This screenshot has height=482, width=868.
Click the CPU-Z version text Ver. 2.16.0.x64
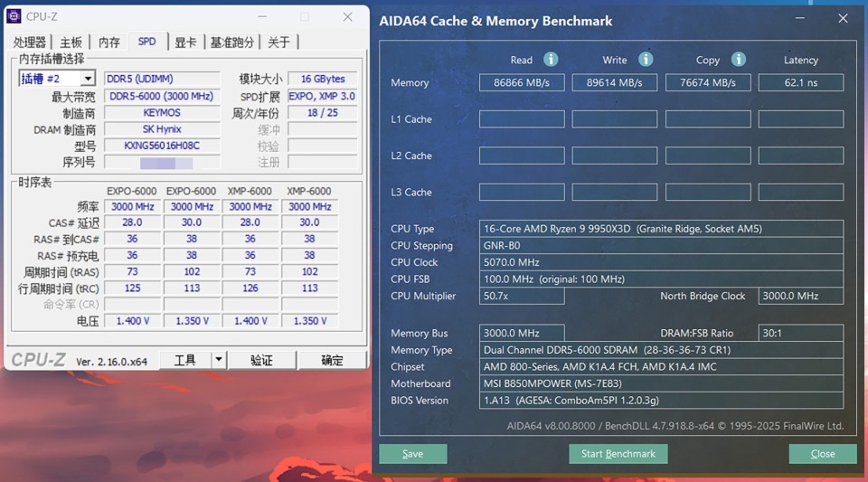[111, 362]
